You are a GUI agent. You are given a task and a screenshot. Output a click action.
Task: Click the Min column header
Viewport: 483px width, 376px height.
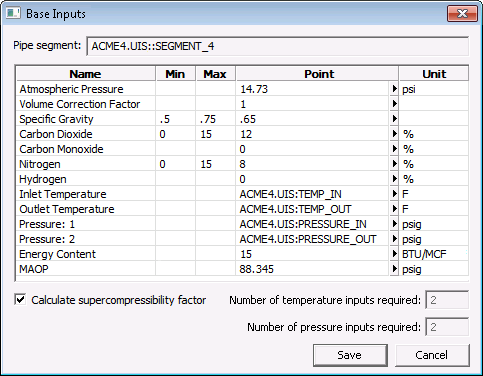coord(175,74)
